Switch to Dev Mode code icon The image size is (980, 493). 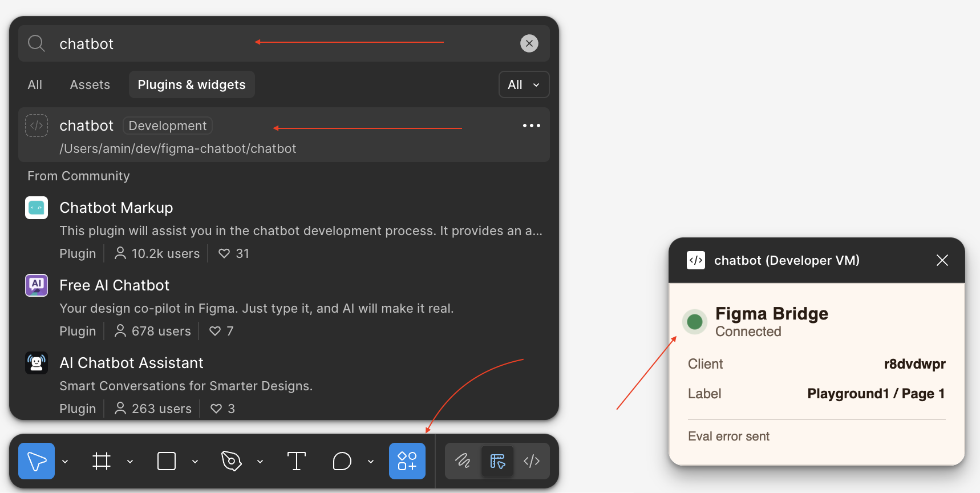[532, 461]
